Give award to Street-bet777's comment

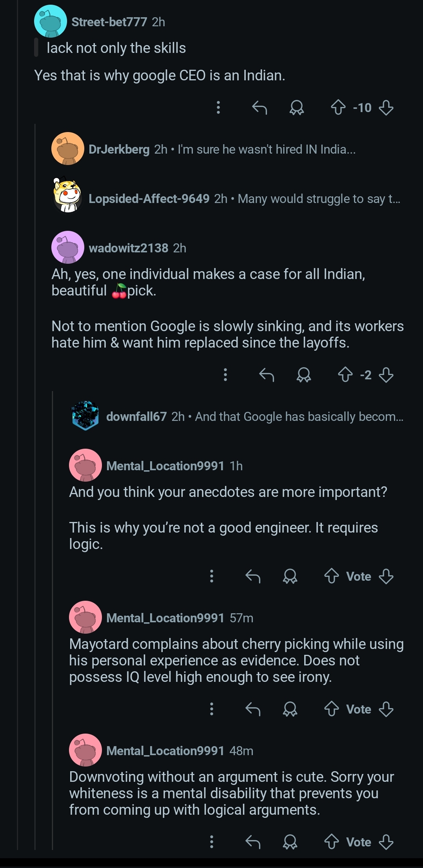coord(297,107)
